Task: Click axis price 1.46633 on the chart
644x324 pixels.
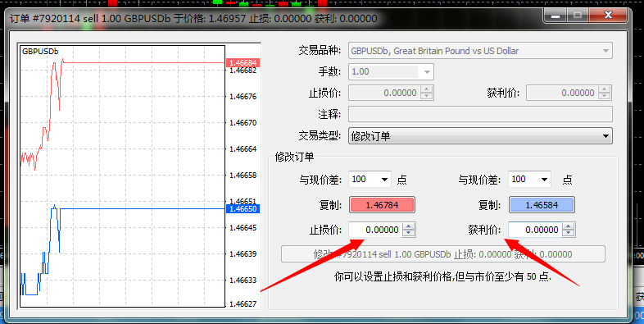Action: (243, 280)
